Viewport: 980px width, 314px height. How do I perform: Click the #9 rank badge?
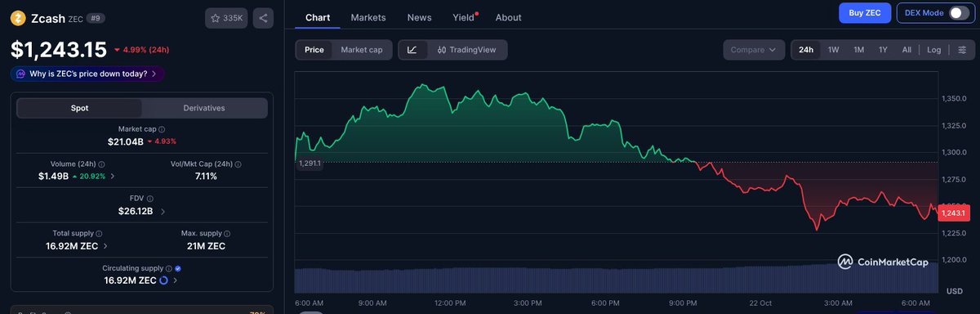coord(96,18)
